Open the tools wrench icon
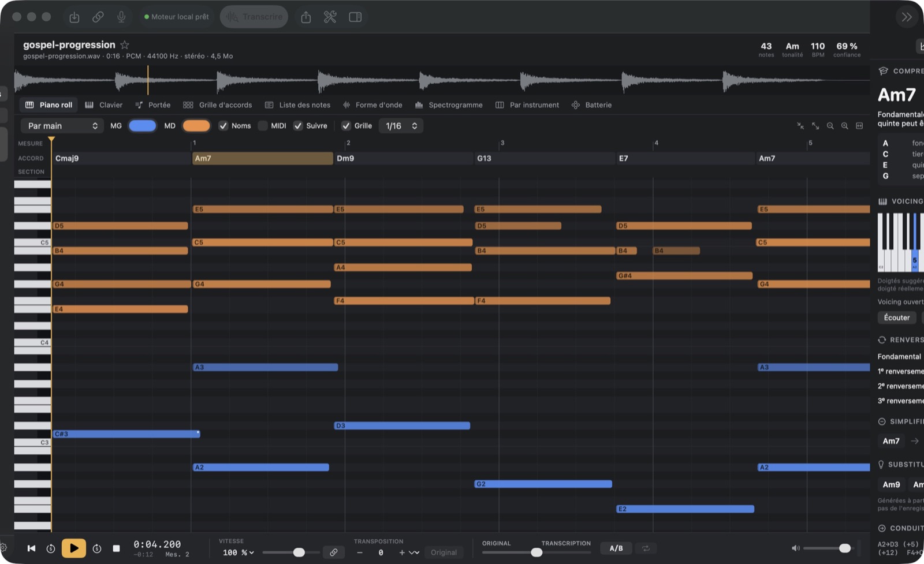Image resolution: width=924 pixels, height=564 pixels. tap(330, 17)
